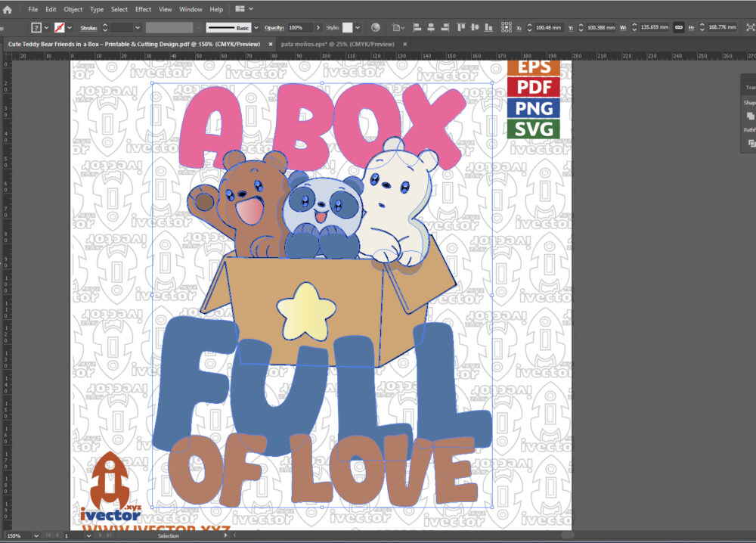Click the fill color question-mark swatch

coord(36,28)
